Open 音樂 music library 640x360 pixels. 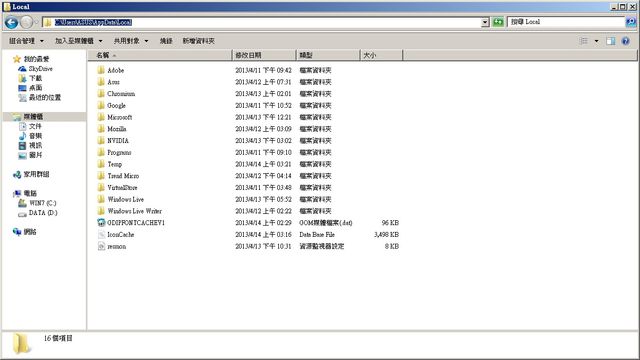(30, 136)
